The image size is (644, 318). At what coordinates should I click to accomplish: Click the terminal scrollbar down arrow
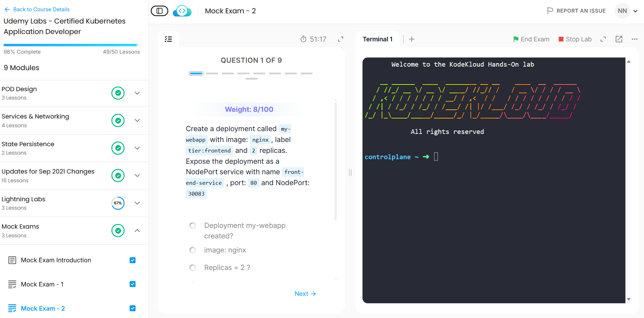pos(629,299)
